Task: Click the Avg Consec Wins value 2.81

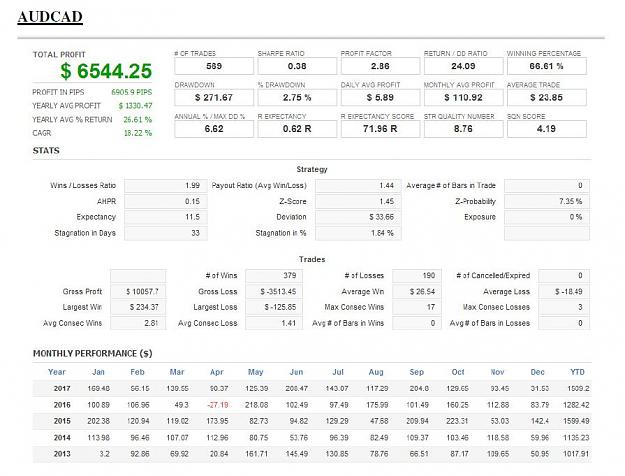Action: (138, 323)
